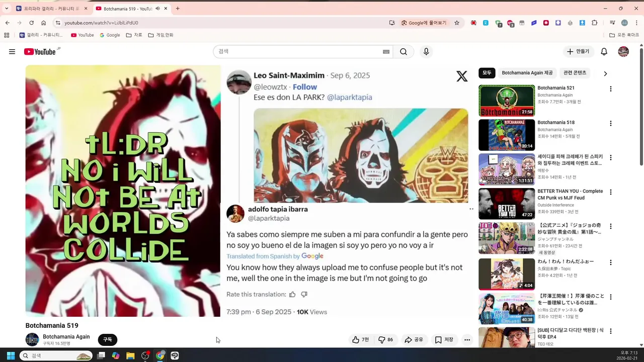Go to the YouTube home logo
644x362 pixels.
click(40, 52)
